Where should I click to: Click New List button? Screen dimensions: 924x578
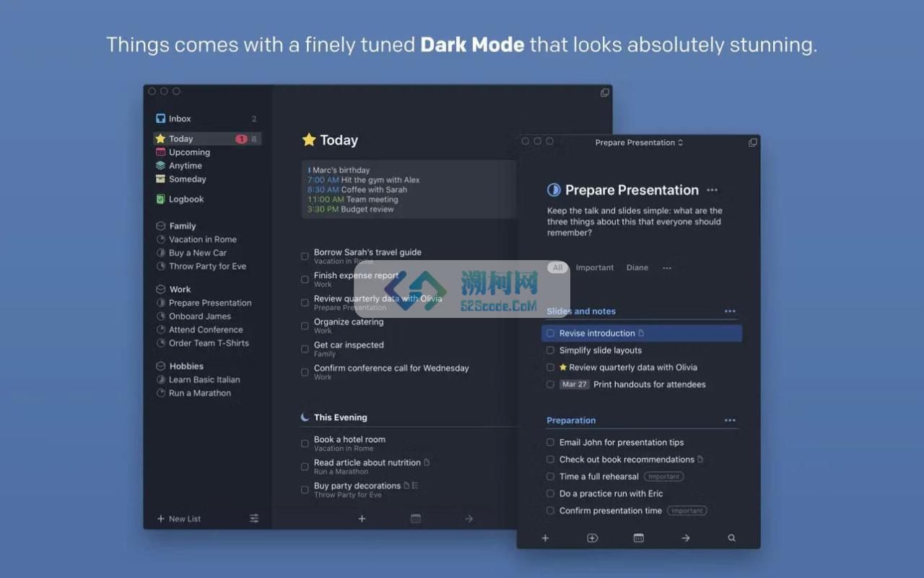(179, 519)
